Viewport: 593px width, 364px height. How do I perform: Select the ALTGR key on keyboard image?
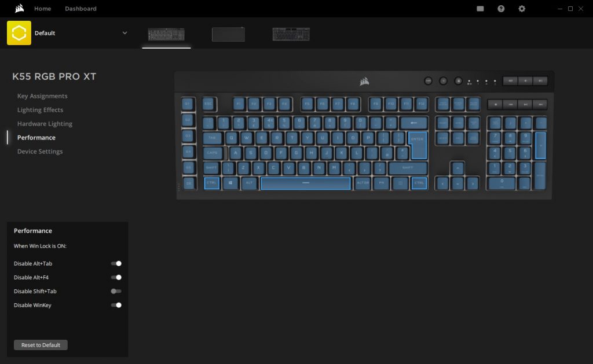pyautogui.click(x=363, y=183)
